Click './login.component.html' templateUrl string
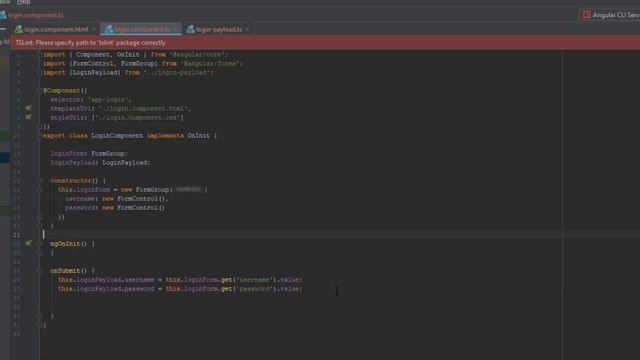Screen dimensions: 640x360 (144, 109)
